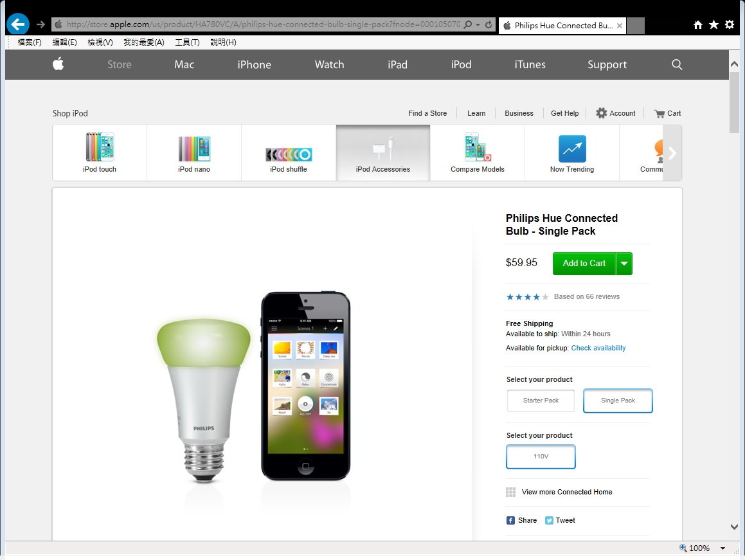The width and height of the screenshot is (745, 560).
Task: Click the refresh icon in address bar
Action: (x=489, y=24)
